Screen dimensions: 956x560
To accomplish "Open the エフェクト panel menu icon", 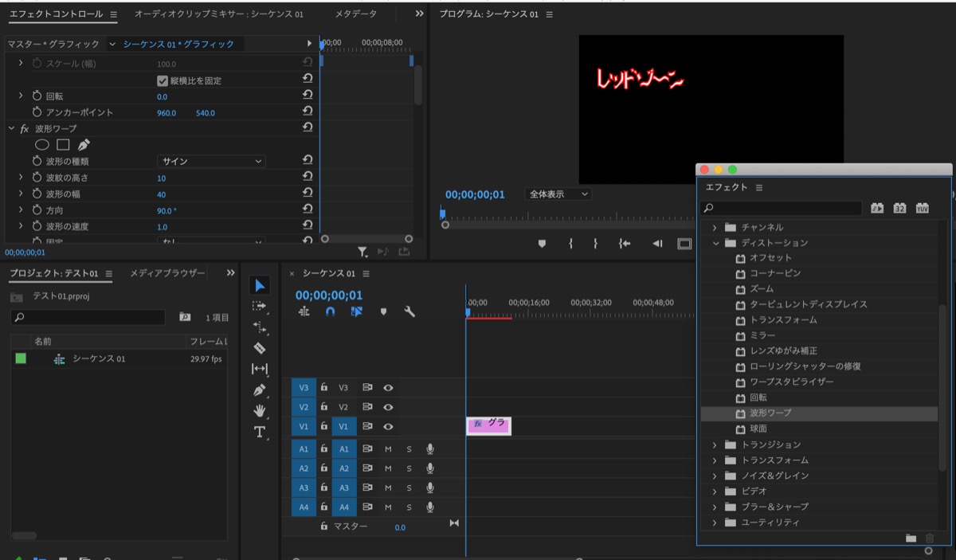I will coord(759,187).
